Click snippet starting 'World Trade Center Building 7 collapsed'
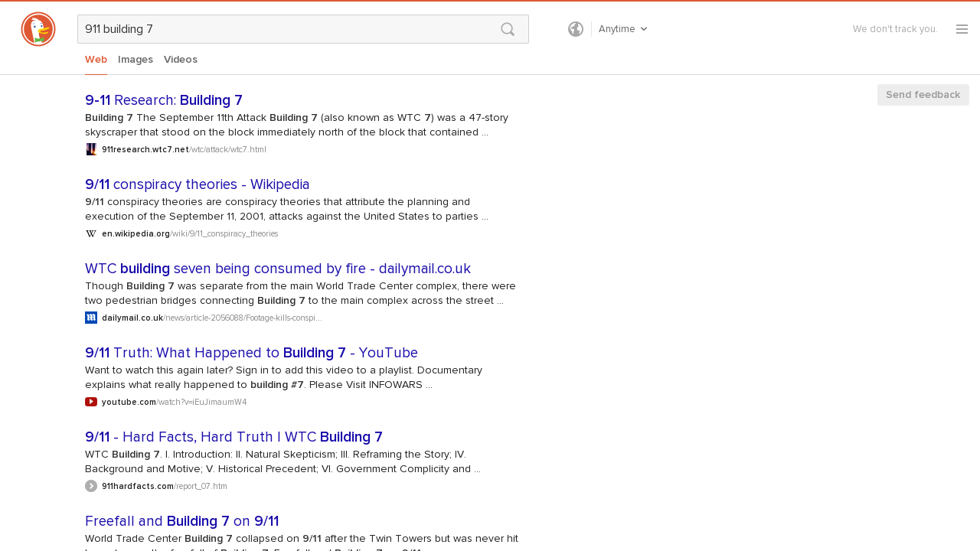The height and width of the screenshot is (551, 980). point(302,541)
